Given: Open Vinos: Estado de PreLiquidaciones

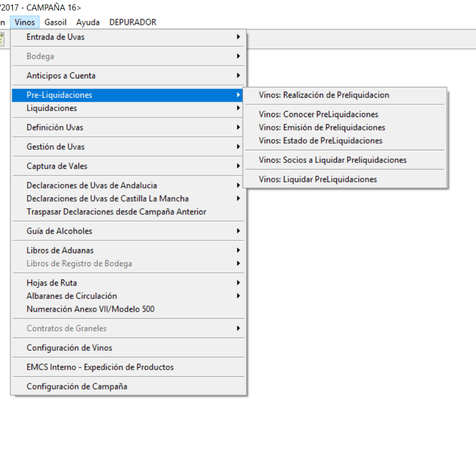Looking at the screenshot, I should pos(320,141).
